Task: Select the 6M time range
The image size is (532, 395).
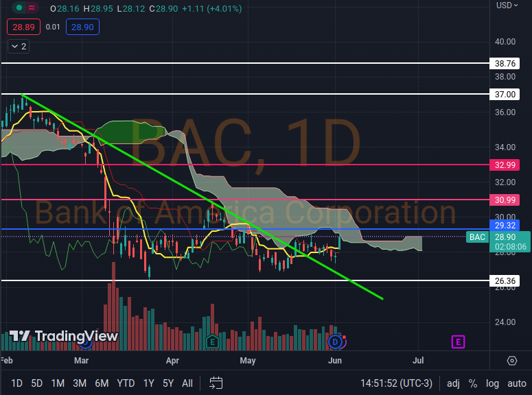Action: click(x=102, y=383)
